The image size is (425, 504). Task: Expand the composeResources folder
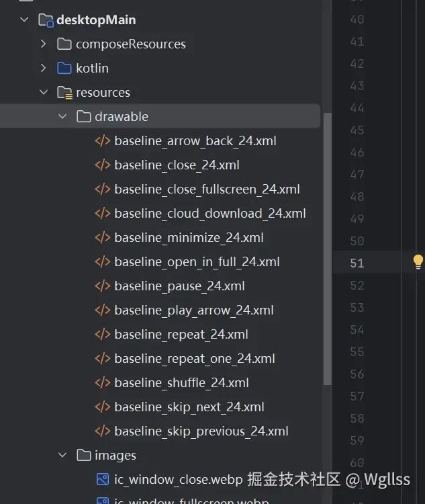[x=44, y=44]
